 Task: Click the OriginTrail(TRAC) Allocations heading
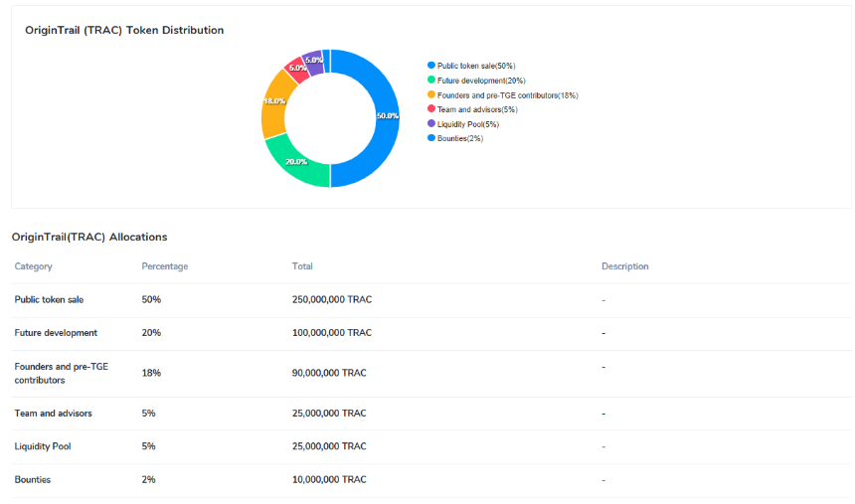point(89,237)
